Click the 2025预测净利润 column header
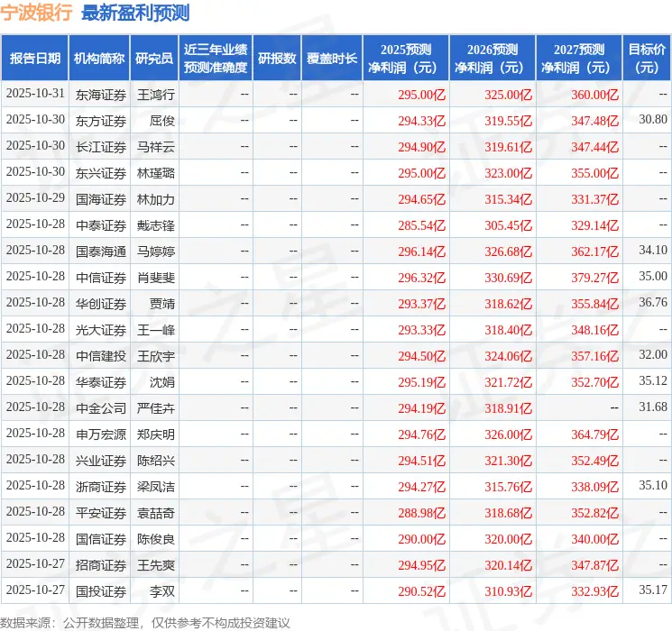Viewport: 672px width, 631px height. pos(406,58)
